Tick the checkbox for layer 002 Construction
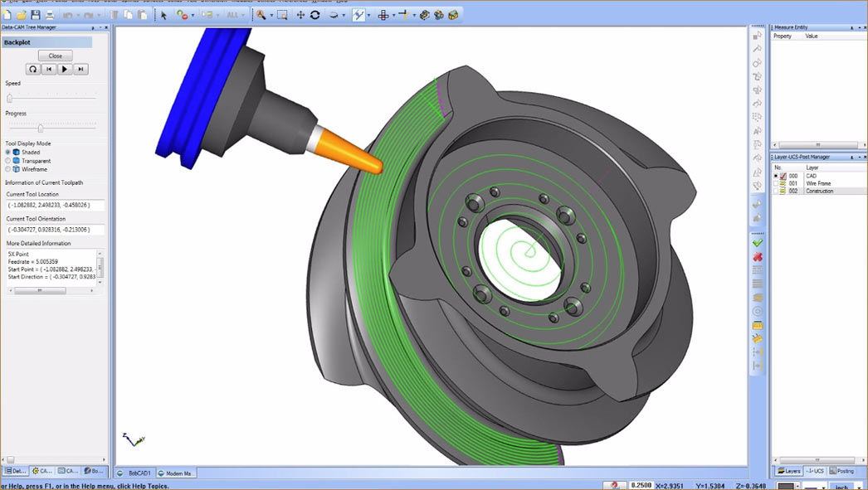 (776, 191)
